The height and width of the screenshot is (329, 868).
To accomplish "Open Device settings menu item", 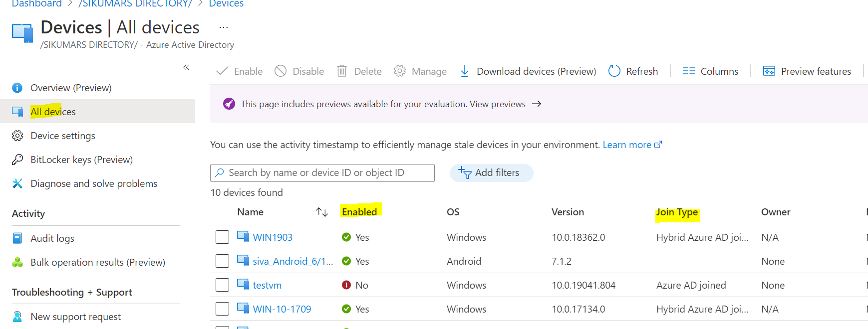I will tap(63, 136).
